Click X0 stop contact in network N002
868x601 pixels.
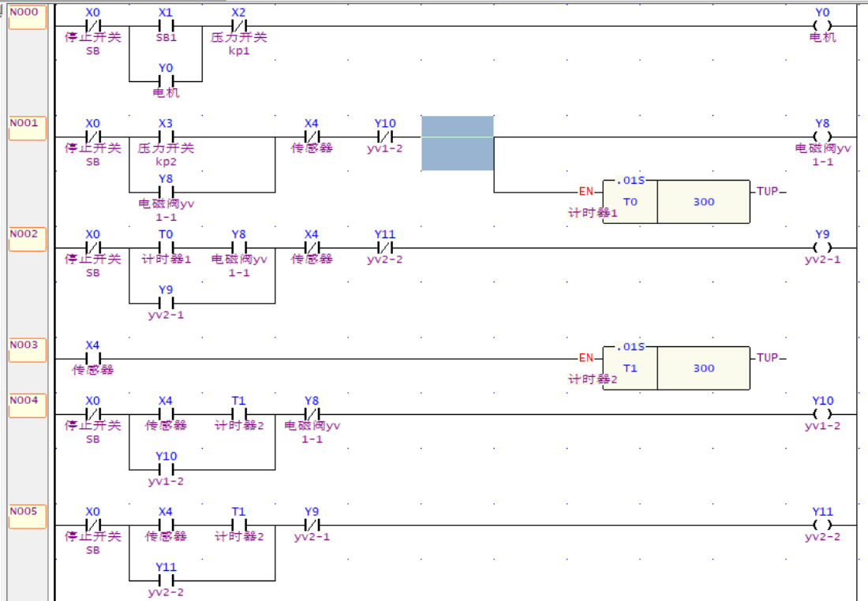(92, 248)
